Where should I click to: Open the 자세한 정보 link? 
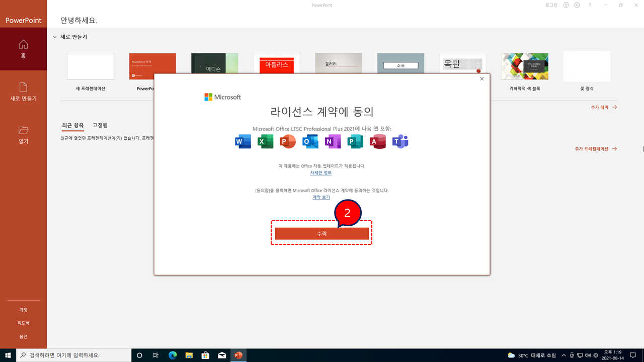[321, 172]
